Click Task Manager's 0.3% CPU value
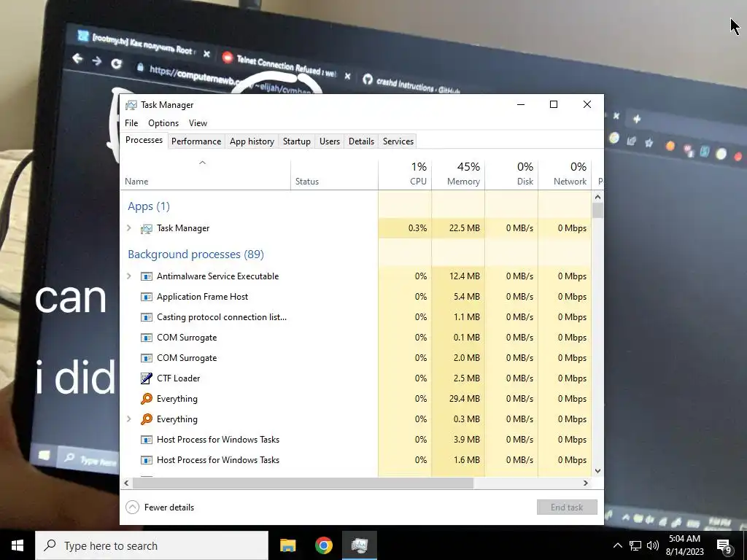Viewport: 747px width, 560px height. [417, 228]
